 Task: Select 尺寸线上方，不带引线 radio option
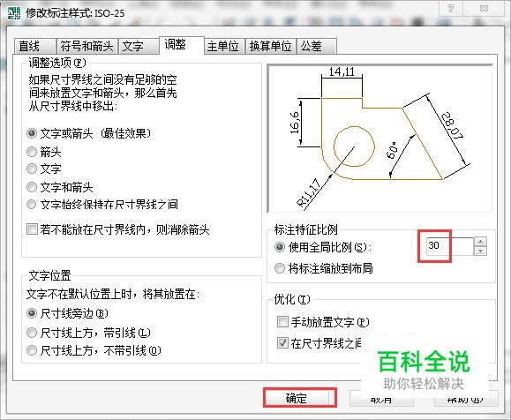coord(32,350)
